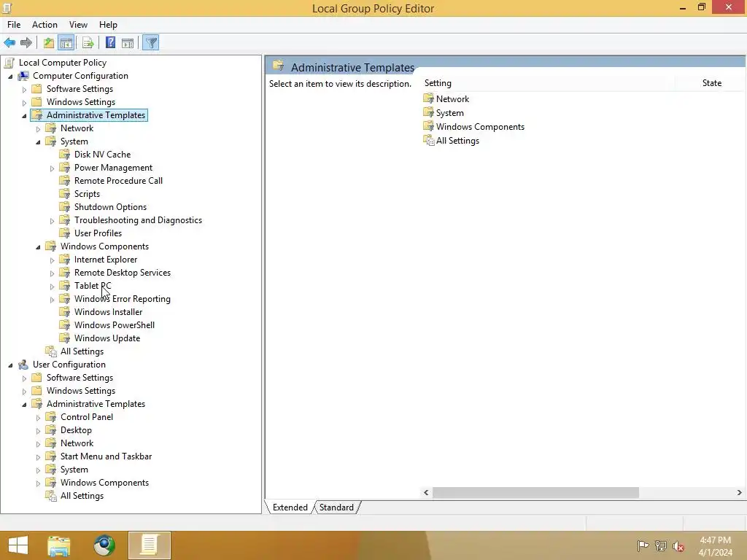
Task: Click the Forward arrow toolbar icon
Action: pos(26,43)
